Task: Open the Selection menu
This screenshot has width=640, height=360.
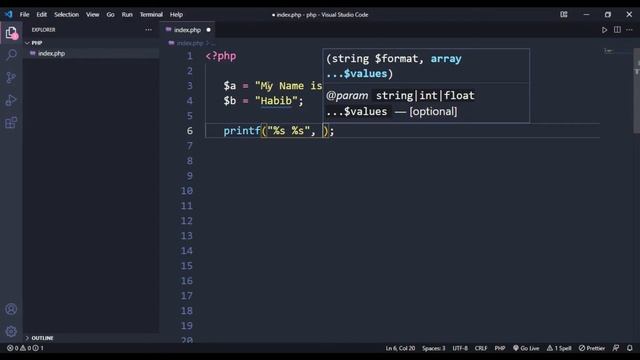Action: point(67,14)
